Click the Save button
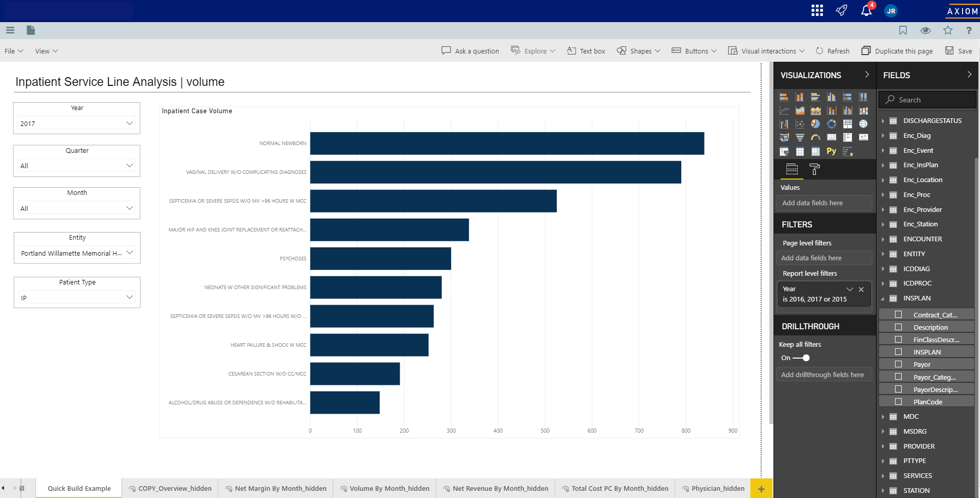Screen dimensions: 980x498 959,51
